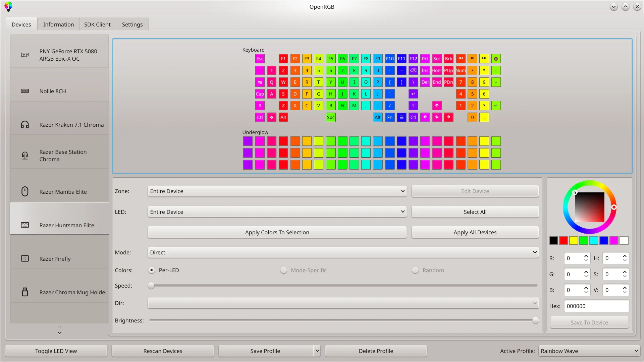Pick the cyan preset color swatch

594,241
